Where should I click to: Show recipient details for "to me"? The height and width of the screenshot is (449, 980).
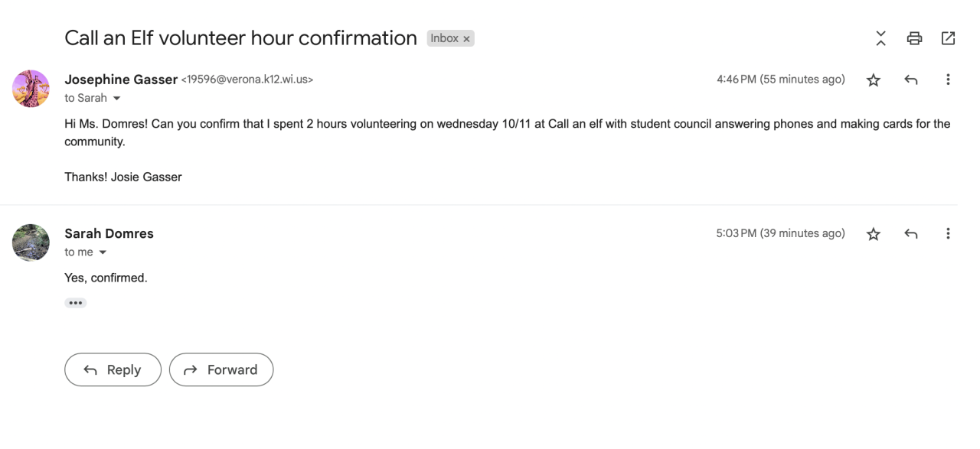(103, 253)
